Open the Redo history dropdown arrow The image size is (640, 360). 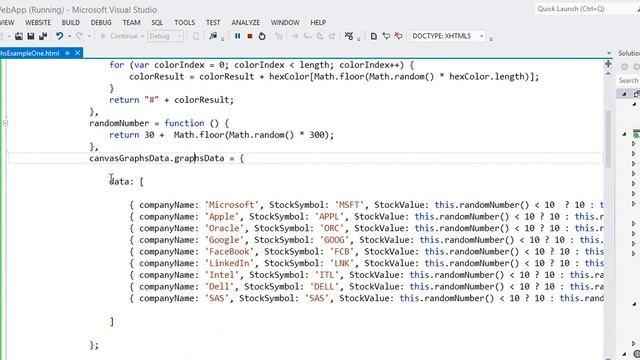point(89,36)
